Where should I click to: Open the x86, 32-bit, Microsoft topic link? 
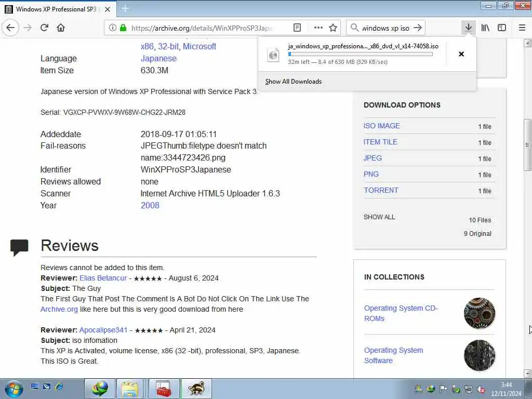179,46
